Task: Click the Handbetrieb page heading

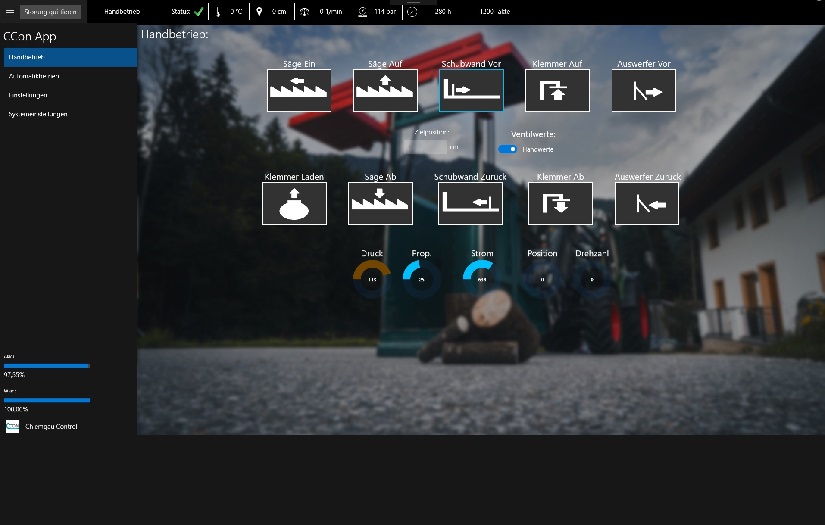Action: coord(174,34)
